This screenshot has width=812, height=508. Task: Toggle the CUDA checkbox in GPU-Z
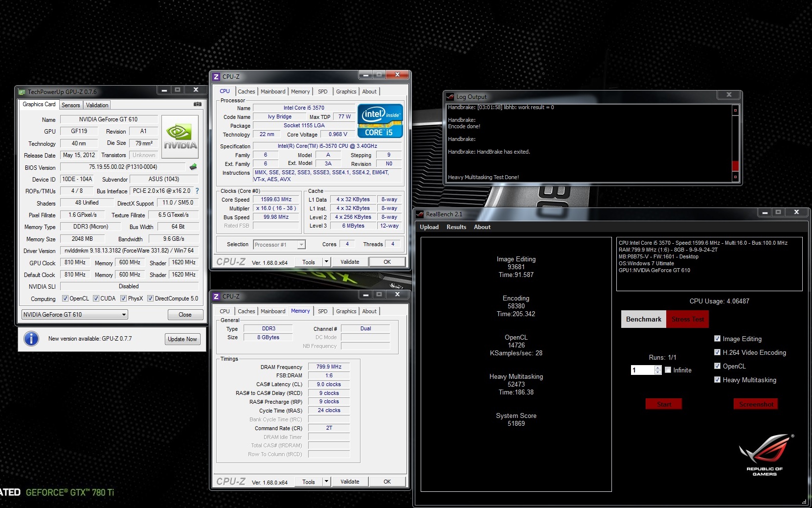tap(96, 299)
